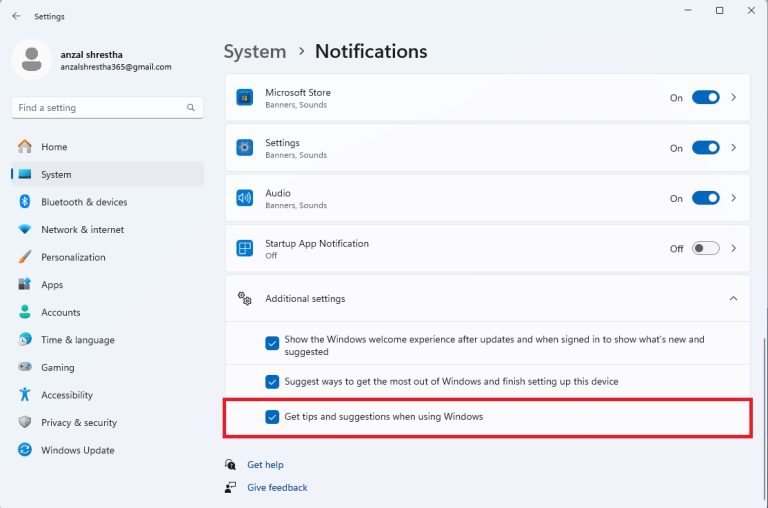The width and height of the screenshot is (768, 508).
Task: Open Bluetooth & devices in sidebar
Action: [x=84, y=202]
